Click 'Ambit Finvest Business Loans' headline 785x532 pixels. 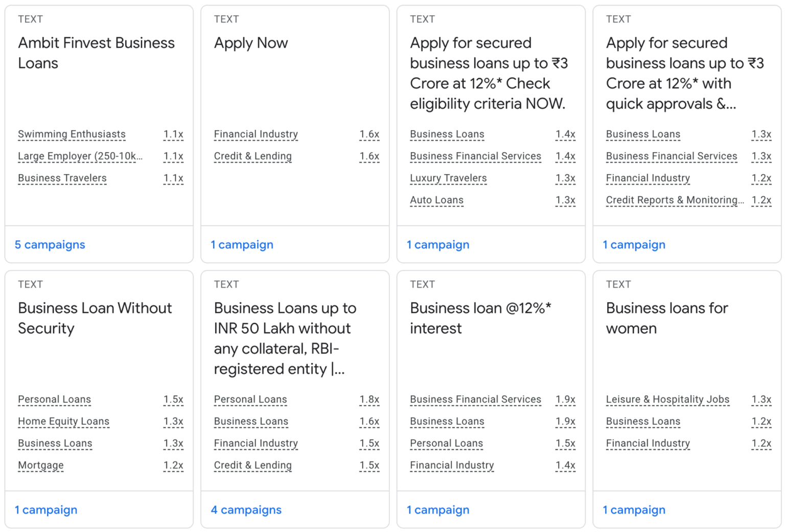[x=96, y=53]
